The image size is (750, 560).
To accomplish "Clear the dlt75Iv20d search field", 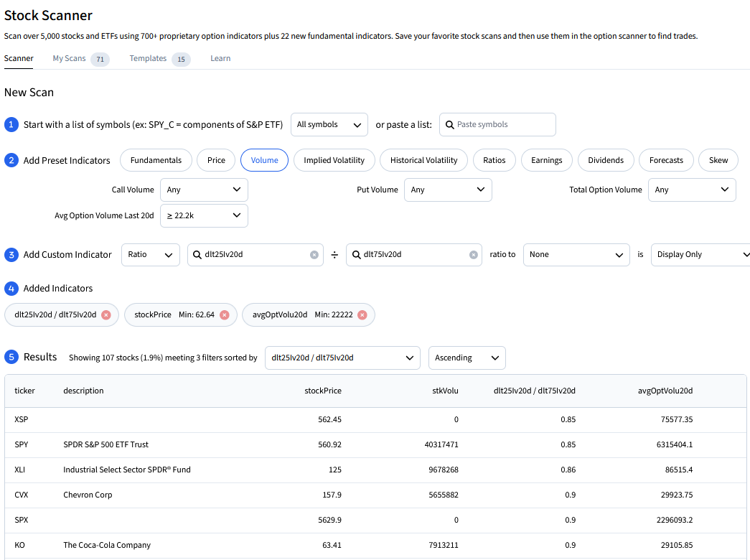I will tap(473, 254).
